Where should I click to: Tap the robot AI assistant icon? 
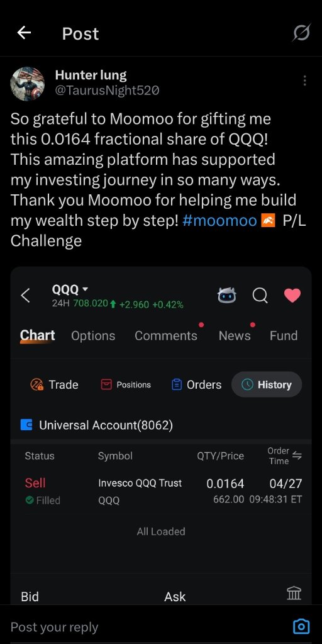[226, 296]
